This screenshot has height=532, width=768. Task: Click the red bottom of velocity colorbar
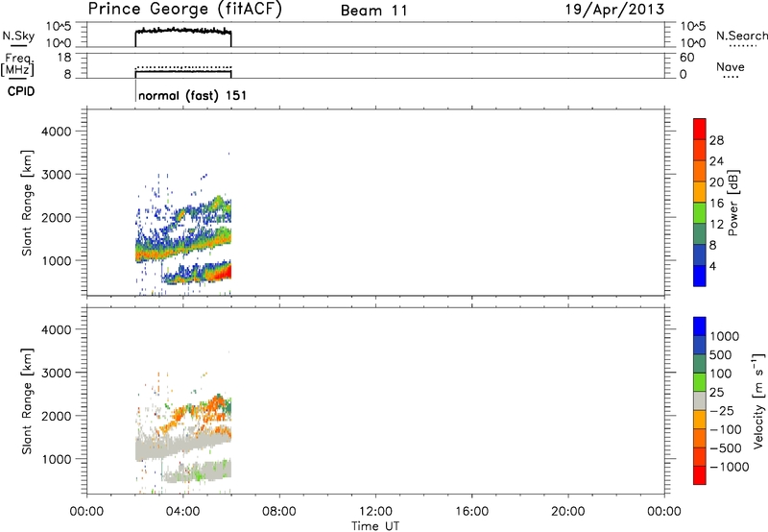click(x=700, y=475)
